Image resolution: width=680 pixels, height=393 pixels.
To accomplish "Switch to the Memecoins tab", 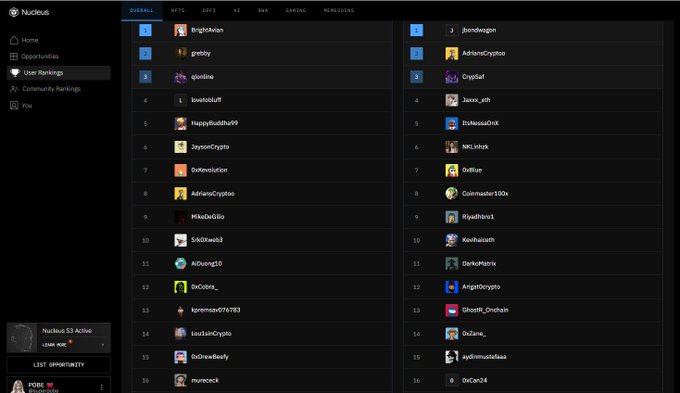I will tap(339, 10).
